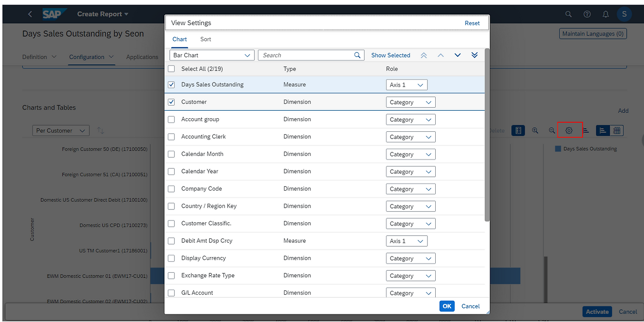This screenshot has width=644, height=322.
Task: Move selected item up with single up arrow
Action: (x=441, y=55)
